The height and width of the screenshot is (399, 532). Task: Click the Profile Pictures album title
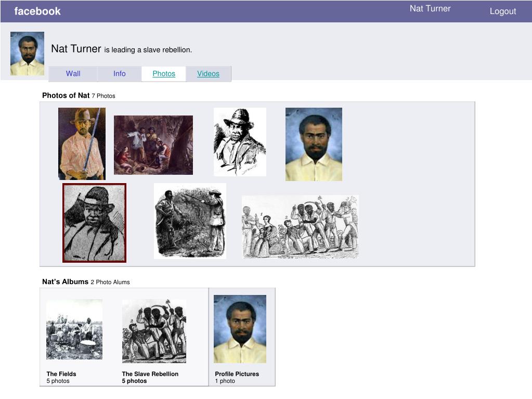click(x=237, y=374)
